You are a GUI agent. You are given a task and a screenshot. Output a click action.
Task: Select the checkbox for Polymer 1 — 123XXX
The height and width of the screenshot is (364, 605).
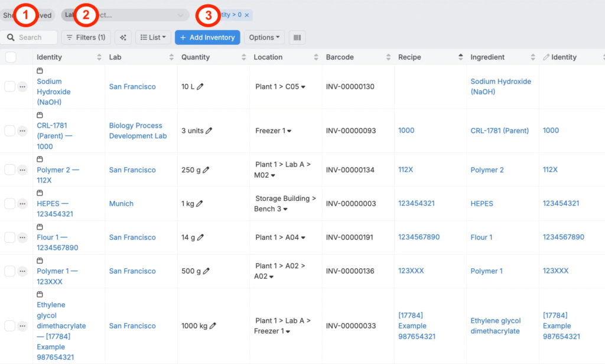click(x=9, y=271)
